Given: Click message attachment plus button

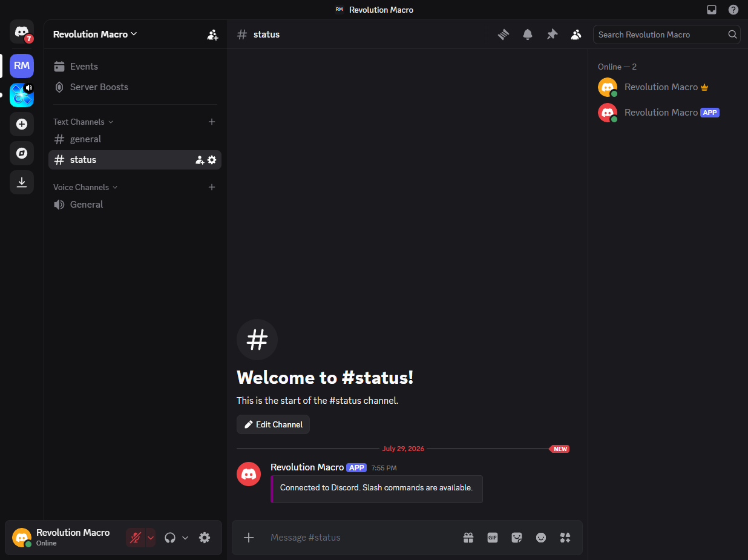Looking at the screenshot, I should [x=249, y=538].
